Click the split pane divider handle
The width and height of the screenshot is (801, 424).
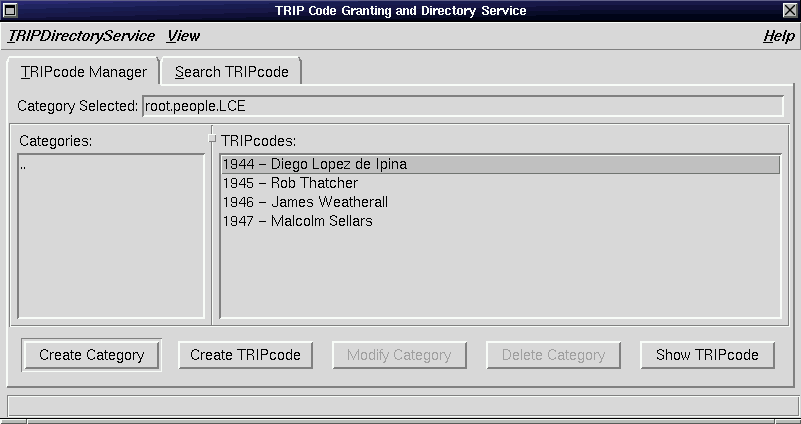(x=211, y=138)
